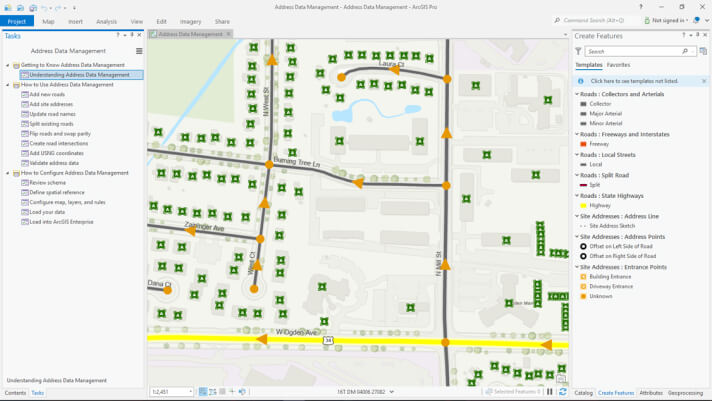Switch to the Favorites tab

618,65
